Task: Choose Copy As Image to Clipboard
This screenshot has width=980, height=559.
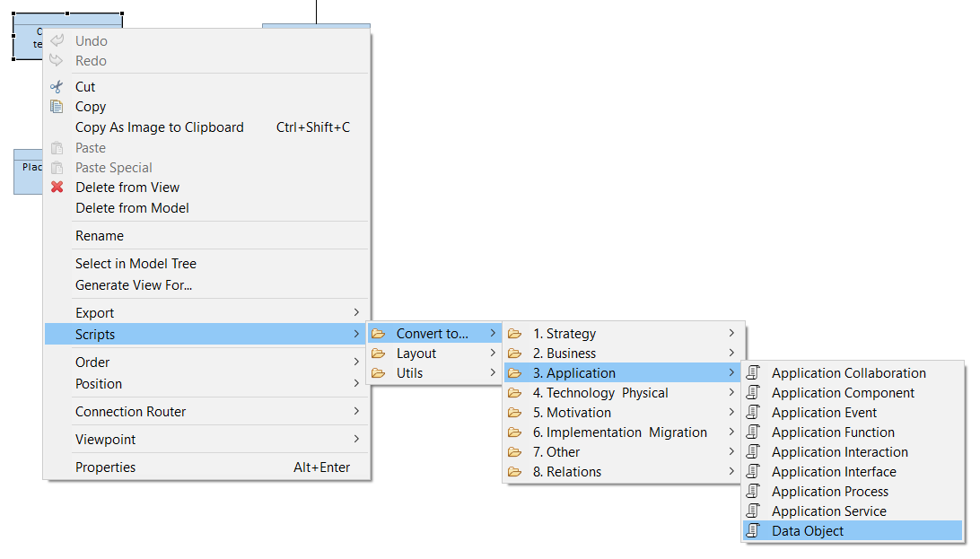Action: pos(207,127)
